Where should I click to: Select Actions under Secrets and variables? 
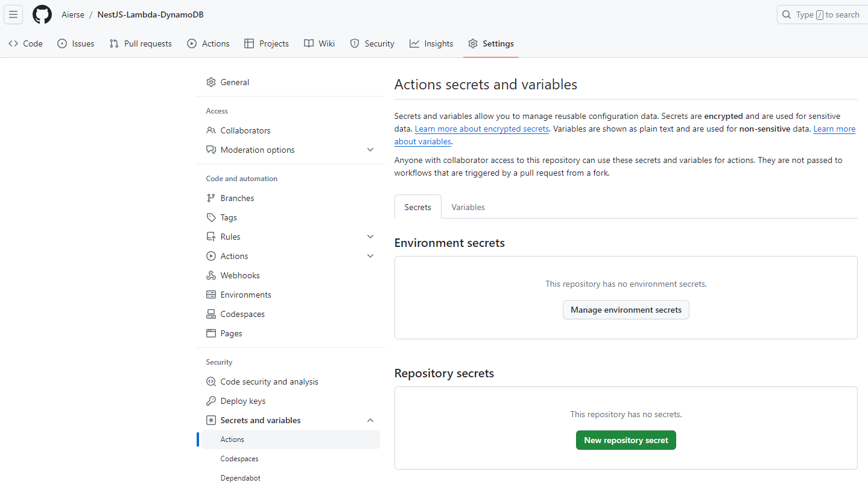tap(291, 439)
